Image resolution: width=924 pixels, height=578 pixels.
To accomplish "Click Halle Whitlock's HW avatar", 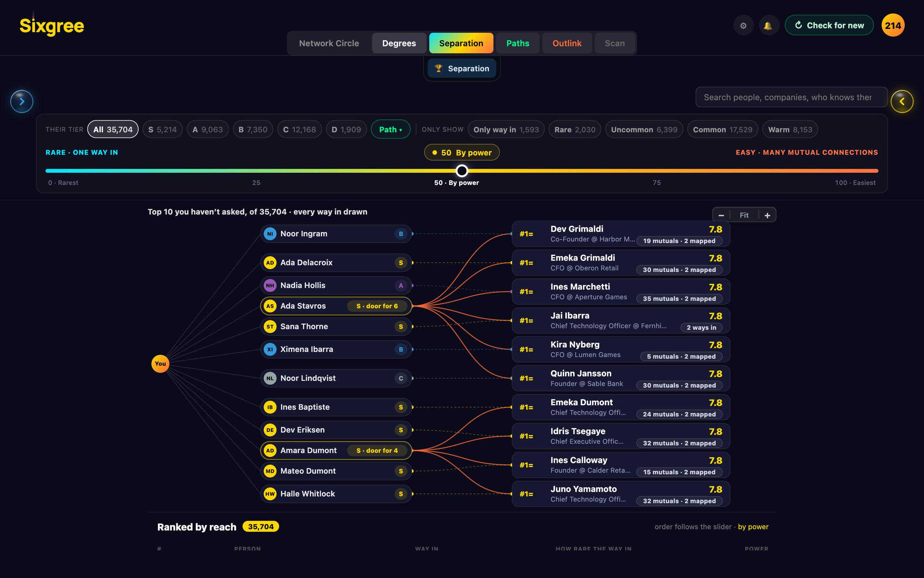I will click(270, 494).
